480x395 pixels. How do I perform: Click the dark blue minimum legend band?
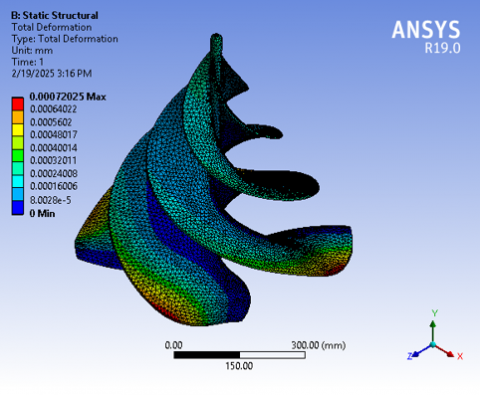(18, 207)
